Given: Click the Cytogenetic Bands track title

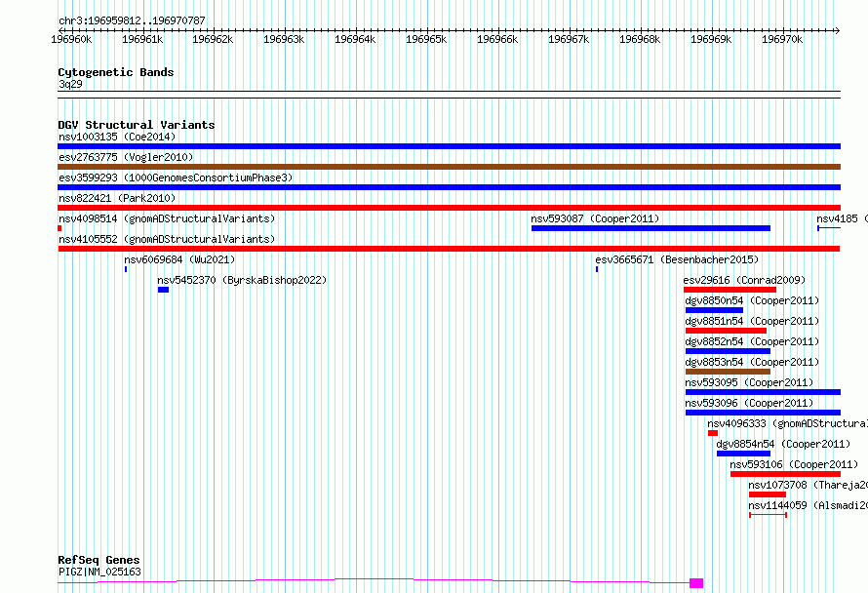Looking at the screenshot, I should (x=116, y=72).
